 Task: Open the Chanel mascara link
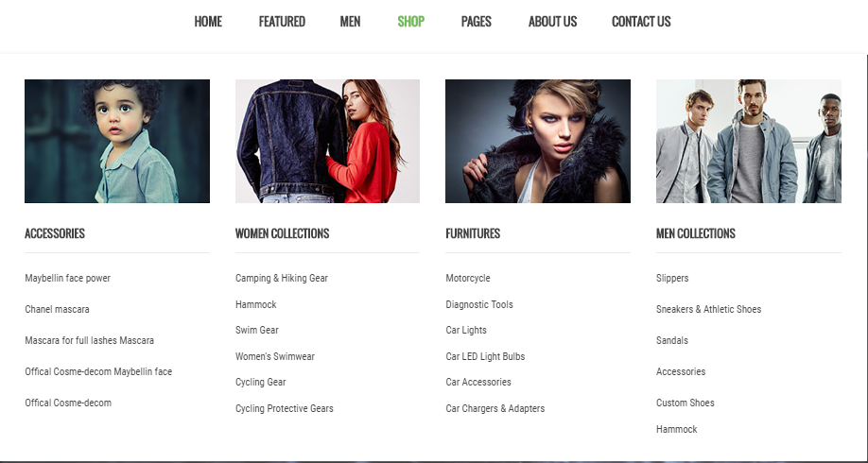point(57,309)
